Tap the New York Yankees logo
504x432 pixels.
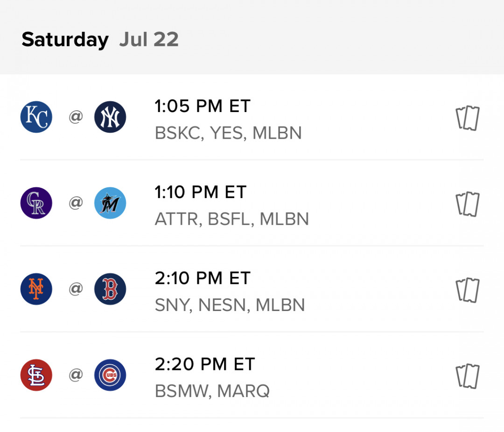click(x=110, y=117)
